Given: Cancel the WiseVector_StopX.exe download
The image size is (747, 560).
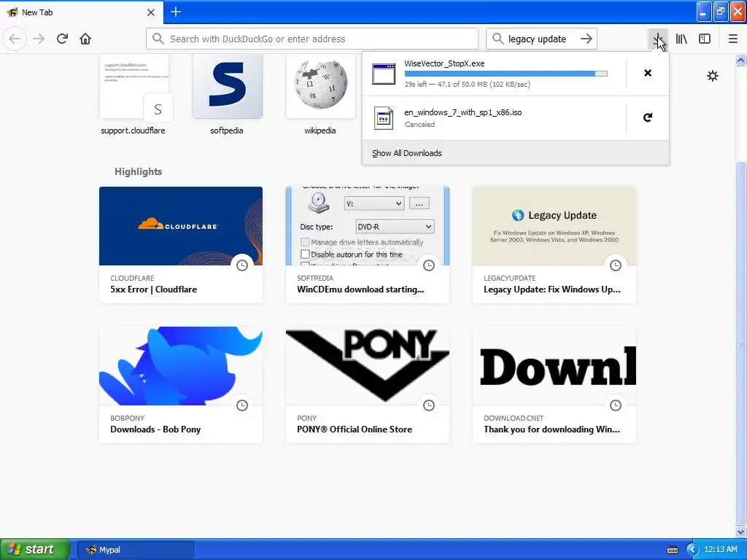Looking at the screenshot, I should click(x=648, y=73).
